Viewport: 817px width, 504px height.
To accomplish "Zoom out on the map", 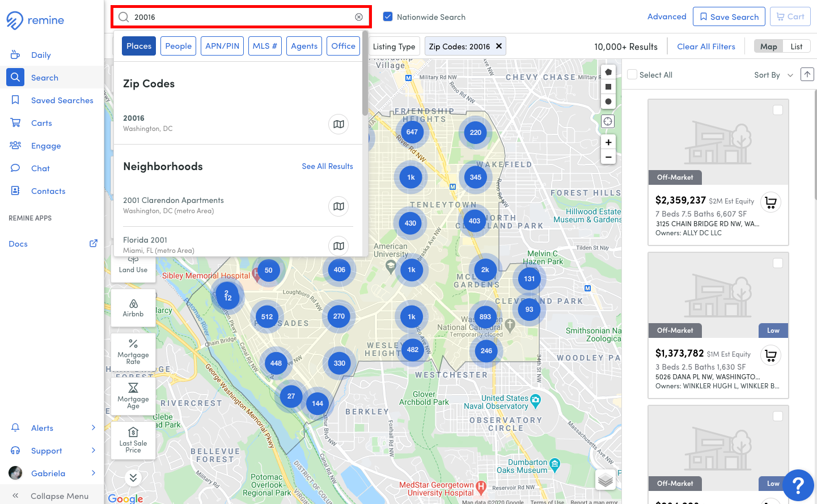I will point(608,157).
